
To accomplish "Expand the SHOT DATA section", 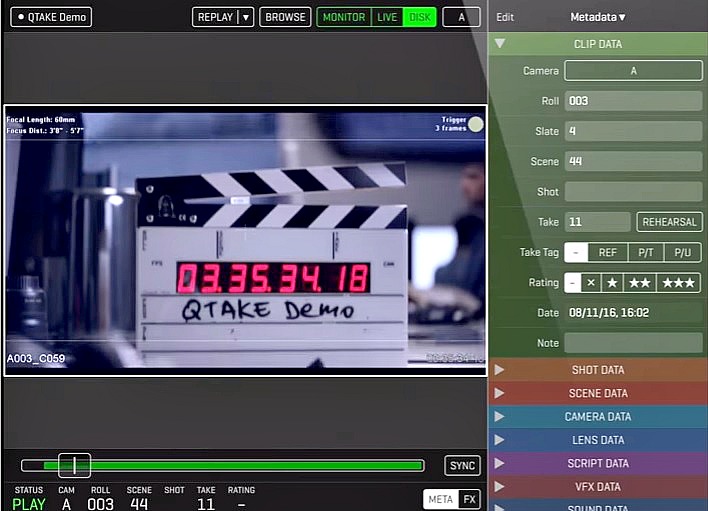I will click(x=596, y=370).
